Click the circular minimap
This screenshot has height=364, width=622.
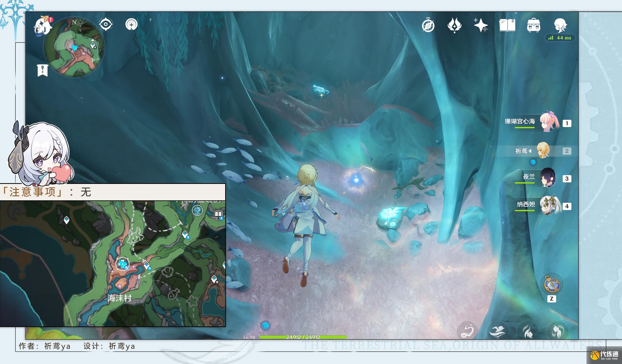coord(74,47)
